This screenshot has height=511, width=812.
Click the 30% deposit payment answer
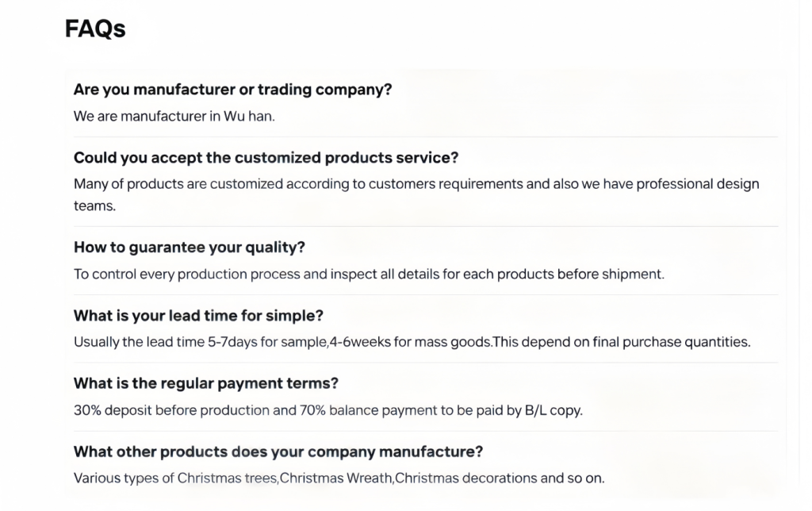click(x=328, y=410)
